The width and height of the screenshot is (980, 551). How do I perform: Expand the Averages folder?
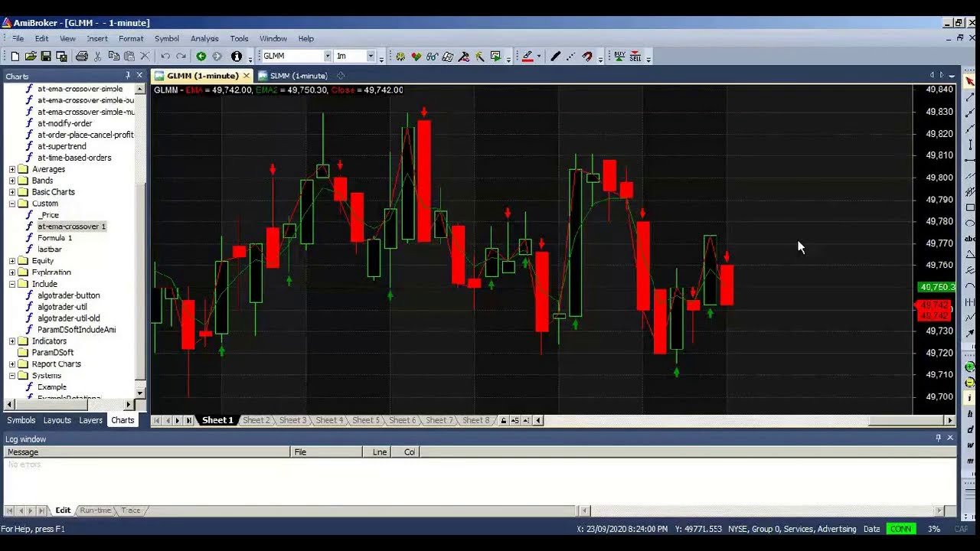click(12, 169)
